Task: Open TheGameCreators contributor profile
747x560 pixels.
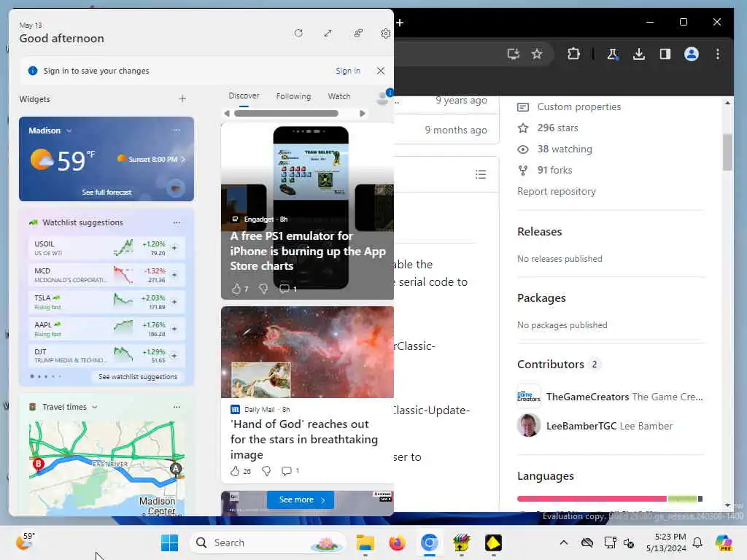Action: (x=587, y=397)
